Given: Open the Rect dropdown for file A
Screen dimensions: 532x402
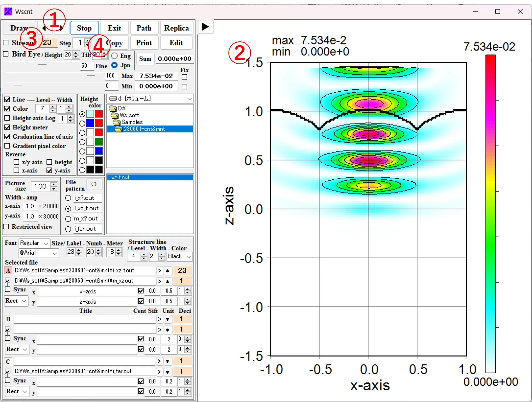Looking at the screenshot, I should [x=16, y=301].
